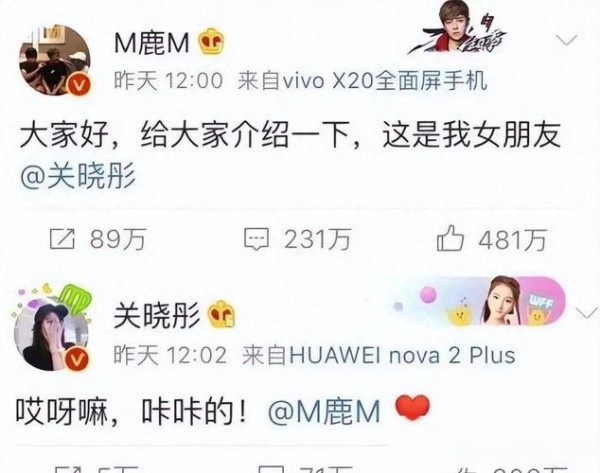Expand options chevron on the M鹿M post

[566, 40]
